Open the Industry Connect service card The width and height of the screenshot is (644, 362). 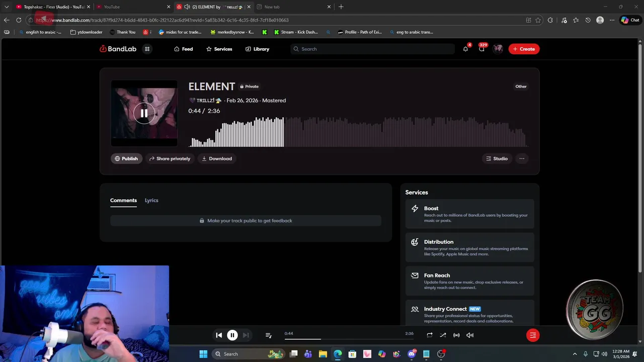[469, 314]
